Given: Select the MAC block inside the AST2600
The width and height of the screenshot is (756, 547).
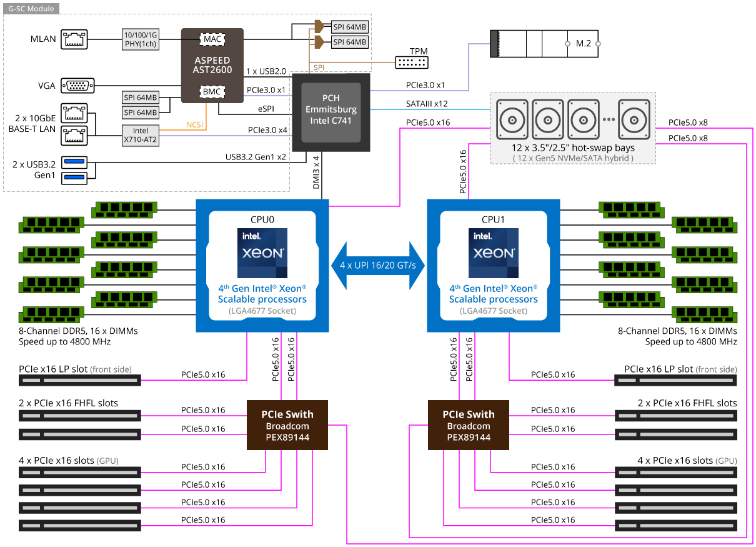Looking at the screenshot, I should (212, 39).
